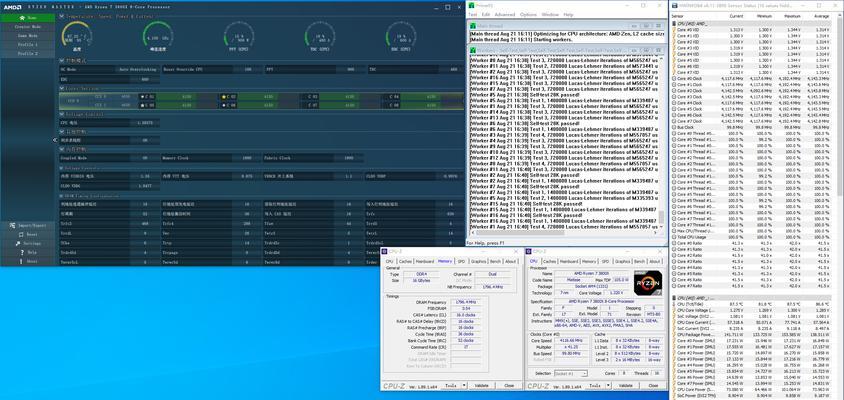Viewport: 844px width, 400px height.
Task: Click Validate in Memory CPU-Z window
Action: click(x=481, y=385)
